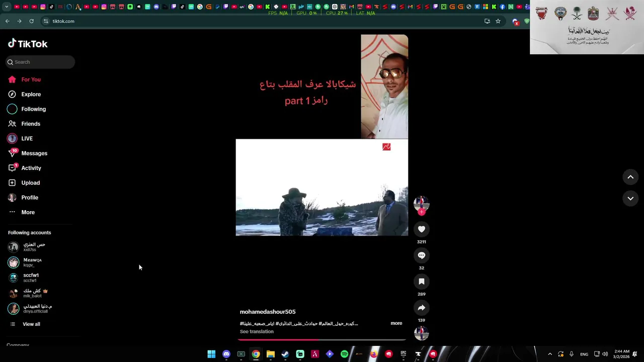Bookmark the video to favorites

pyautogui.click(x=422, y=282)
